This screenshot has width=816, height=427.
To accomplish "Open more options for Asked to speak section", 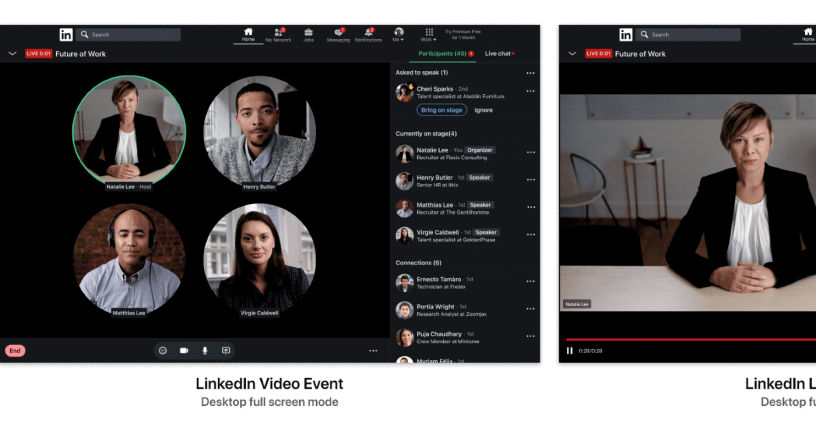I will 530,73.
